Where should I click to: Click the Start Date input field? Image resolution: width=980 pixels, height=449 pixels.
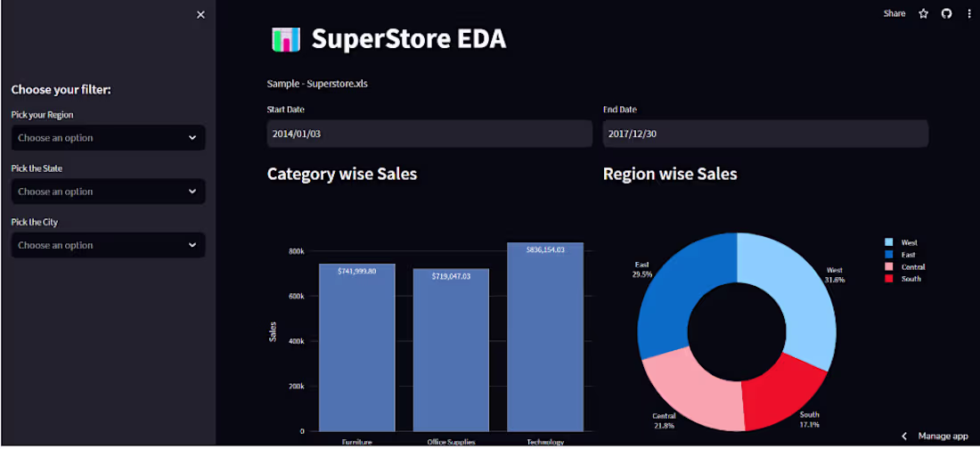[x=429, y=134]
